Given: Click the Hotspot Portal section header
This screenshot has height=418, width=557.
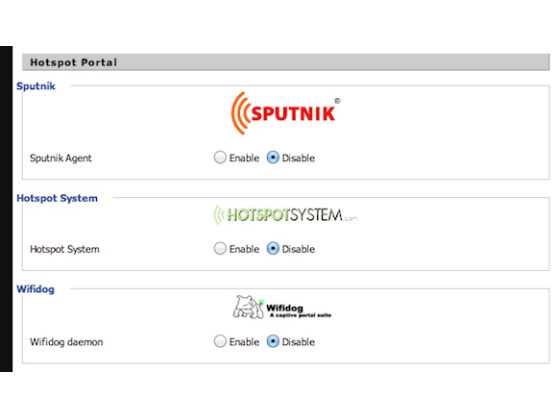Looking at the screenshot, I should click(x=286, y=62).
